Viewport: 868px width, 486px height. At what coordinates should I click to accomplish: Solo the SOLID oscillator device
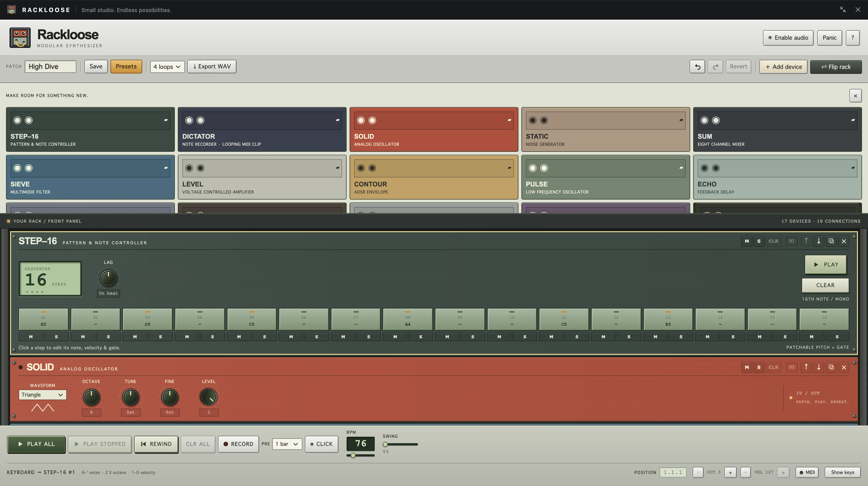click(x=759, y=367)
